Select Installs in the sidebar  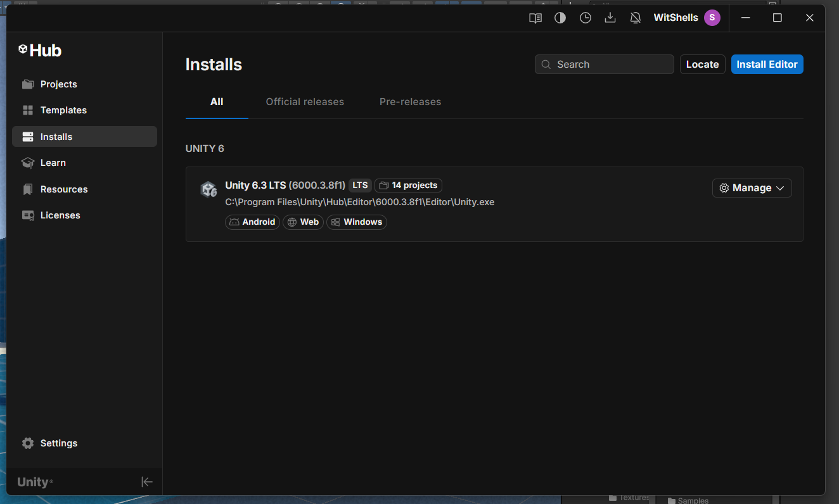coord(84,137)
